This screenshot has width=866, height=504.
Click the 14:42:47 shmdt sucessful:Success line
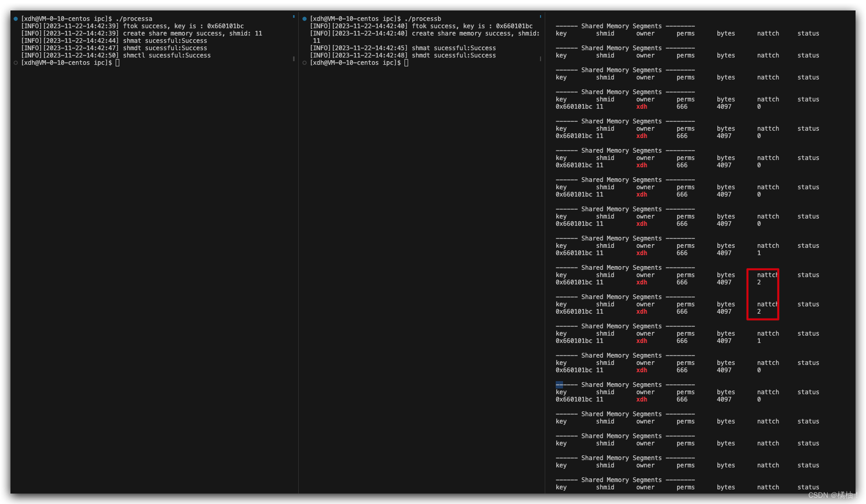coord(114,48)
